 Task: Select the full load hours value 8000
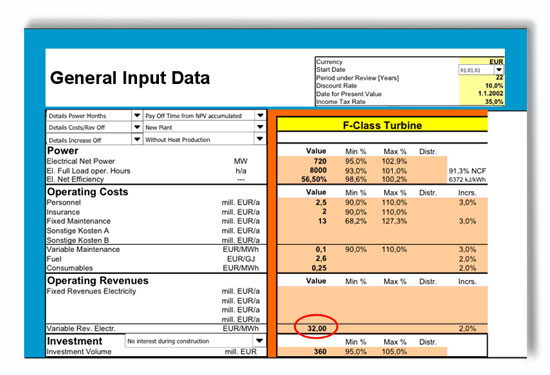318,170
